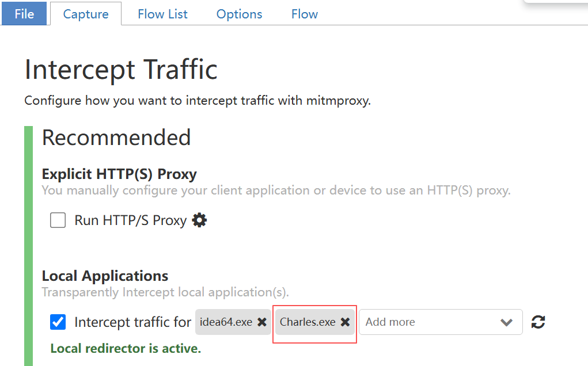This screenshot has height=366, width=588.
Task: Click the Explicit HTTP(S) Proxy heading
Action: tap(119, 174)
